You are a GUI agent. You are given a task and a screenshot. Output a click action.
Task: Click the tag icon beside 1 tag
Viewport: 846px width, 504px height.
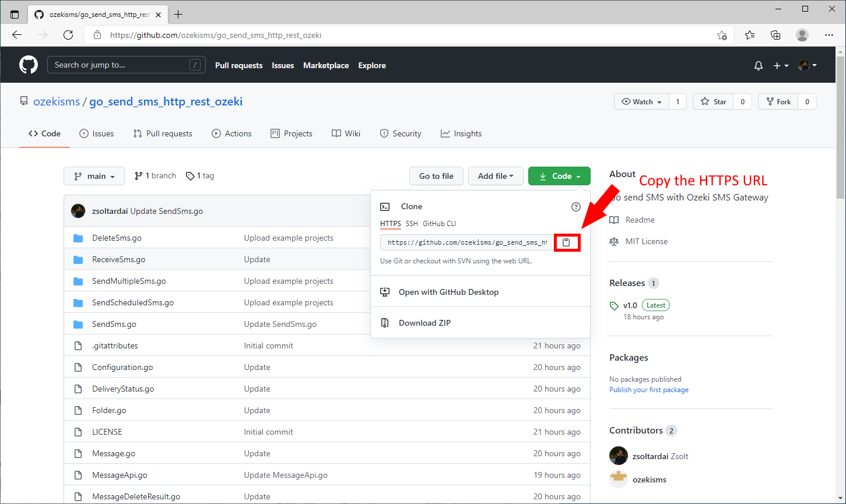189,175
